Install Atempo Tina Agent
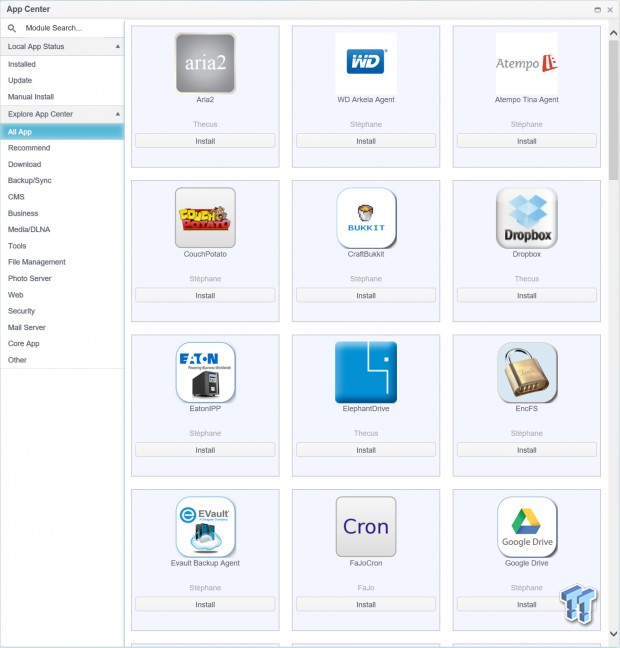This screenshot has height=648, width=620. click(527, 141)
